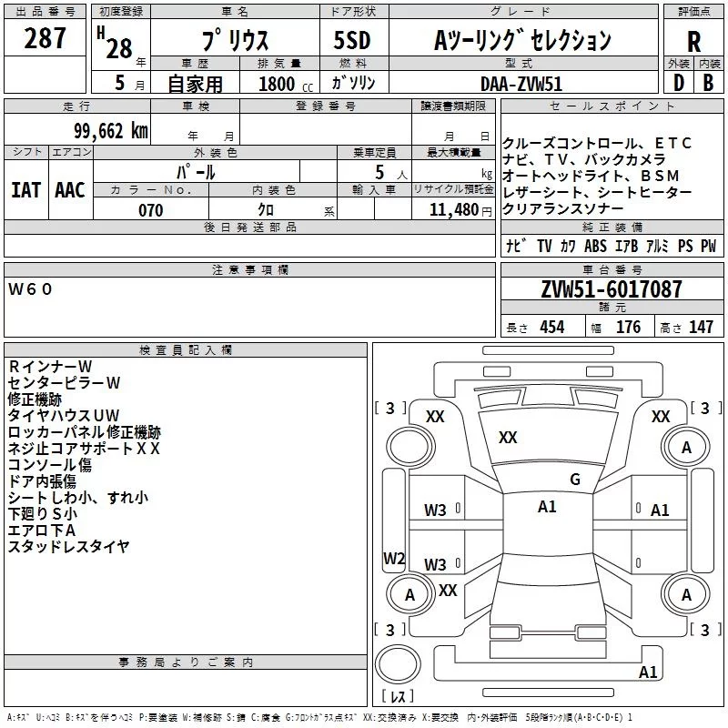Image resolution: width=728 pixels, height=728 pixels.
Task: Click W60 in the caution notes
Action: [x=30, y=289]
